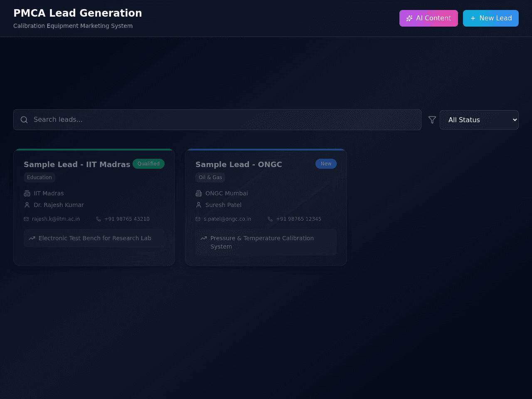Click the mail icon beside rajesh.k@iitm.ac.in
Screen dimensions: 532x399
click(x=26, y=219)
